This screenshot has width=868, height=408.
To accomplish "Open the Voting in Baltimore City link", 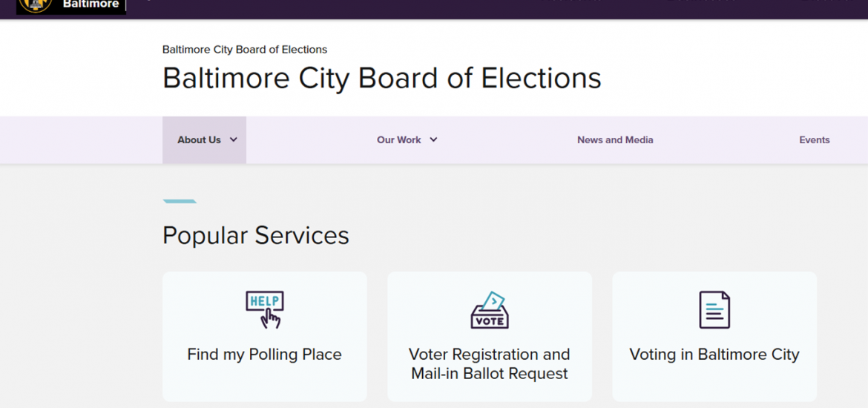I will (x=714, y=355).
